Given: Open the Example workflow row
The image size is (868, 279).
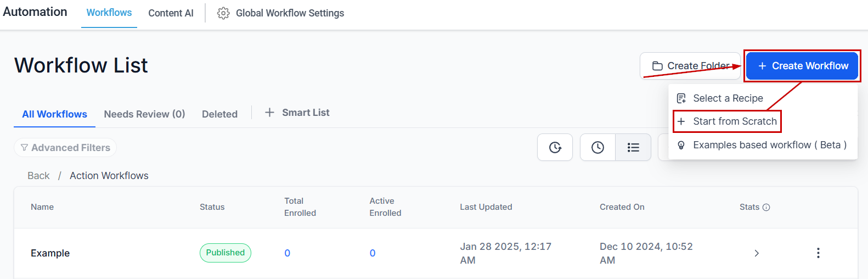Looking at the screenshot, I should pyautogui.click(x=436, y=253).
